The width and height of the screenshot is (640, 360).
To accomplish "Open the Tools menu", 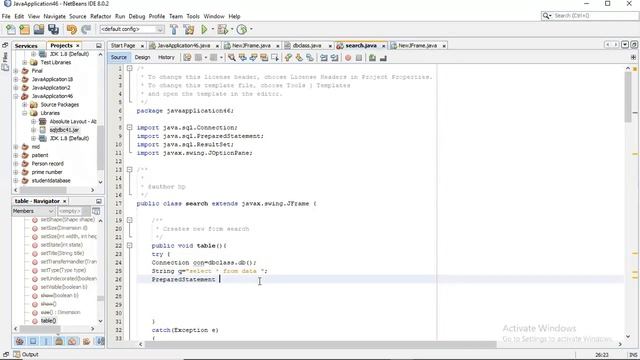I will click(193, 16).
